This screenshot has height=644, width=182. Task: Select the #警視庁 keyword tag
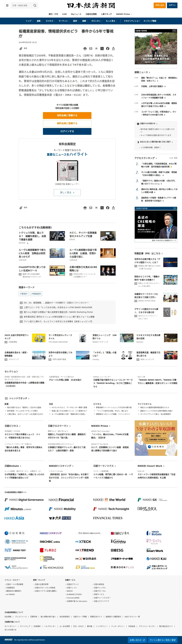[x=24, y=294]
